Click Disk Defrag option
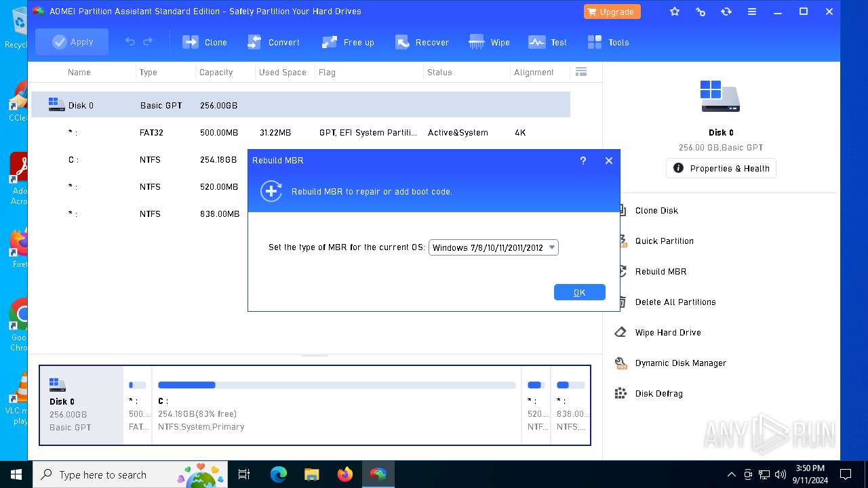 658,393
